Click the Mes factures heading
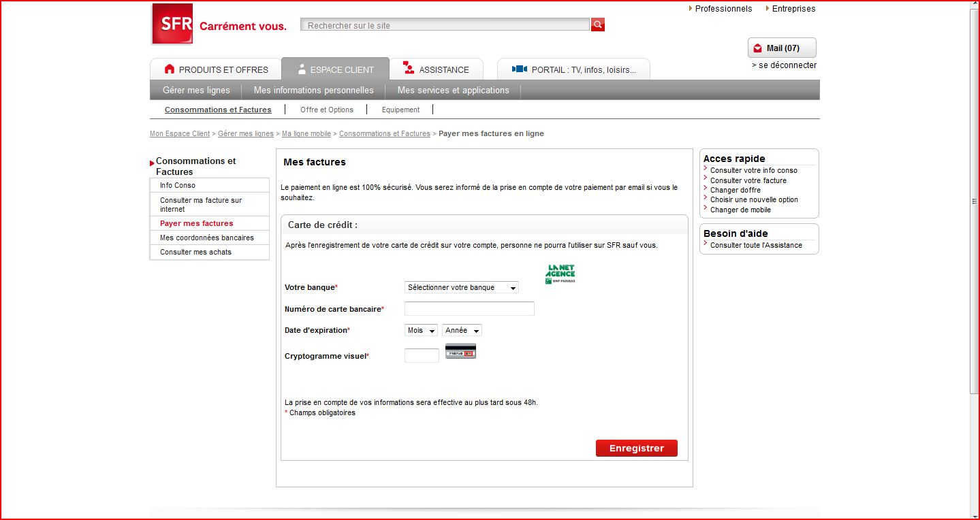The width and height of the screenshot is (980, 520). [315, 162]
